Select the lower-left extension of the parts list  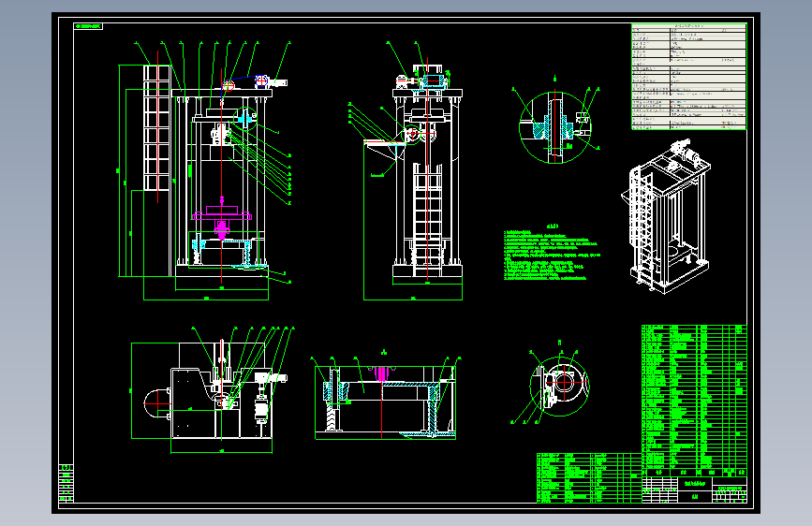pyautogui.click(x=589, y=477)
